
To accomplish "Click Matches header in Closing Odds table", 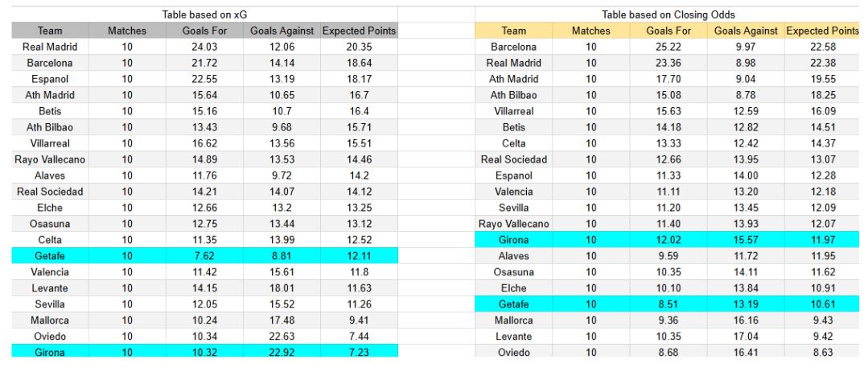I will 591,31.
